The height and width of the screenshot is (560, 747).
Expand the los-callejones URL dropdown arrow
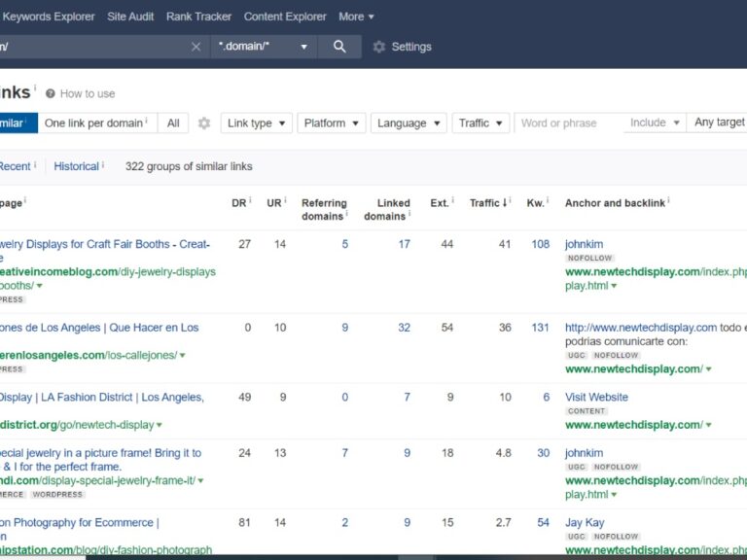click(x=183, y=356)
